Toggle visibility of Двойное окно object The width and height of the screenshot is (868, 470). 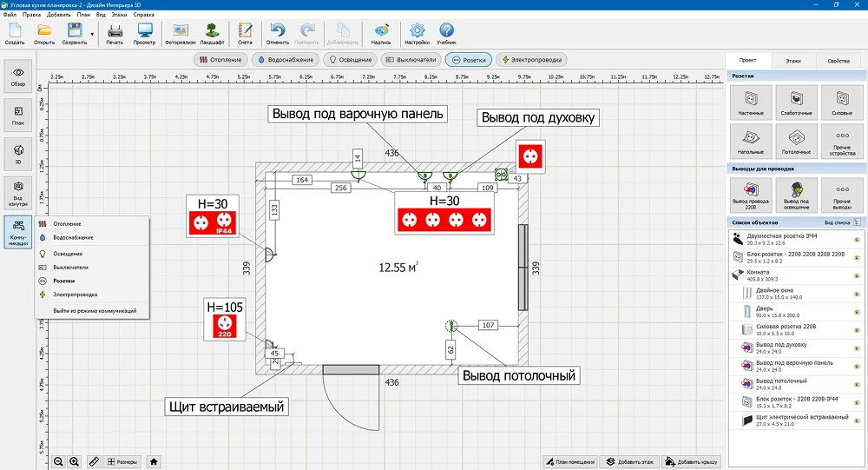(x=856, y=293)
